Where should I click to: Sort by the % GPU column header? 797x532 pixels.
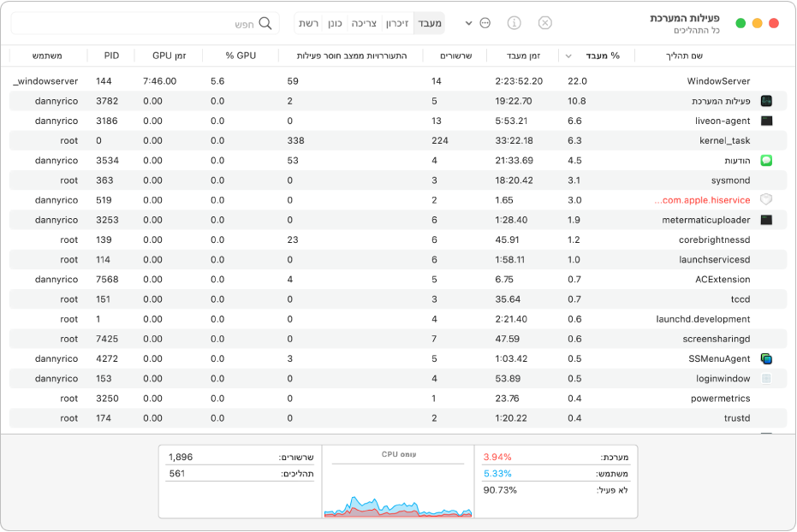(x=241, y=56)
